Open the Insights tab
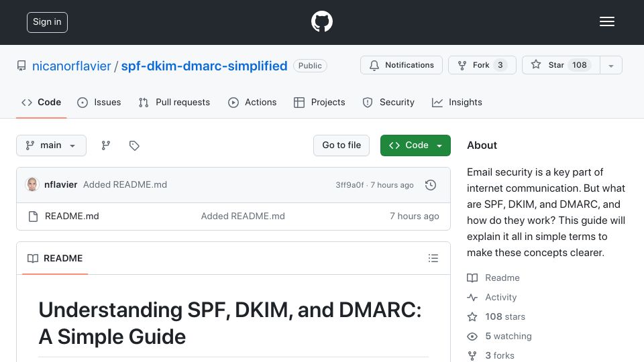Screen dimensions: 644x362 point(457,102)
